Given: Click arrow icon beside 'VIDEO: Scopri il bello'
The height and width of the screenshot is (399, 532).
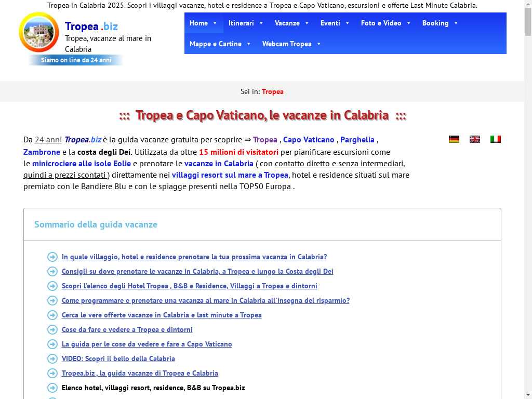Looking at the screenshot, I should (x=52, y=358).
